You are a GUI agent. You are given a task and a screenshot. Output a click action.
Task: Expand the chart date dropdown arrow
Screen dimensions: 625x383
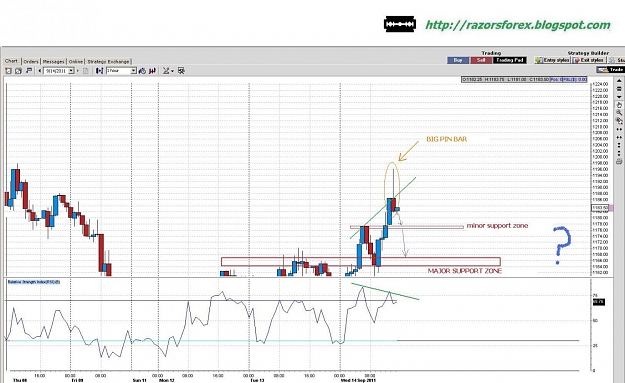pos(71,71)
